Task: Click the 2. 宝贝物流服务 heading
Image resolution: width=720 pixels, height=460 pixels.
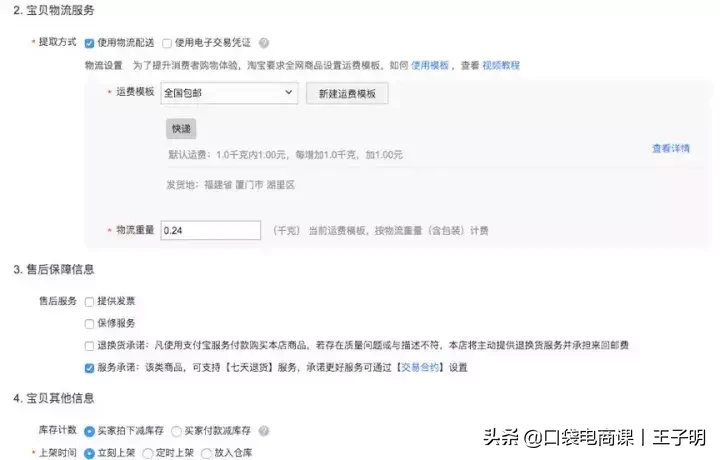Action: (54, 10)
